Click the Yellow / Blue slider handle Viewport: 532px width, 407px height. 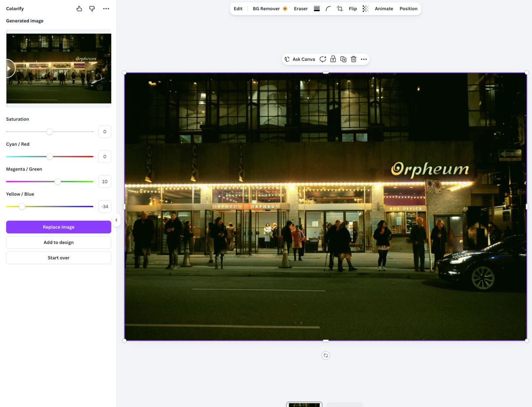point(22,206)
